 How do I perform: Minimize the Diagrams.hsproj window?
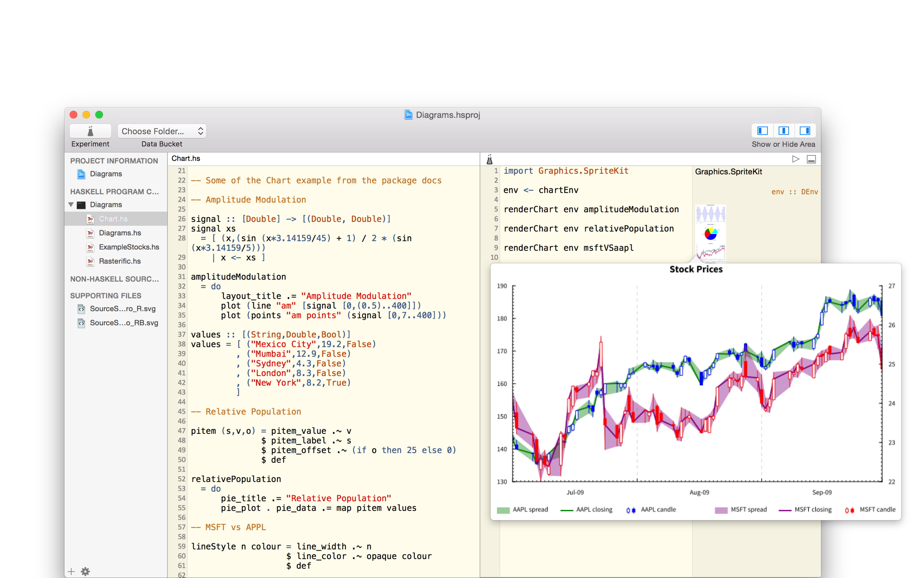click(x=86, y=115)
